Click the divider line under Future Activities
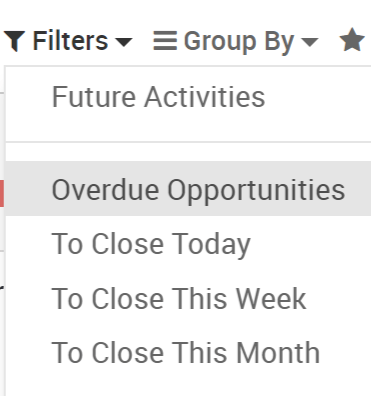The width and height of the screenshot is (371, 396). pyautogui.click(x=188, y=142)
